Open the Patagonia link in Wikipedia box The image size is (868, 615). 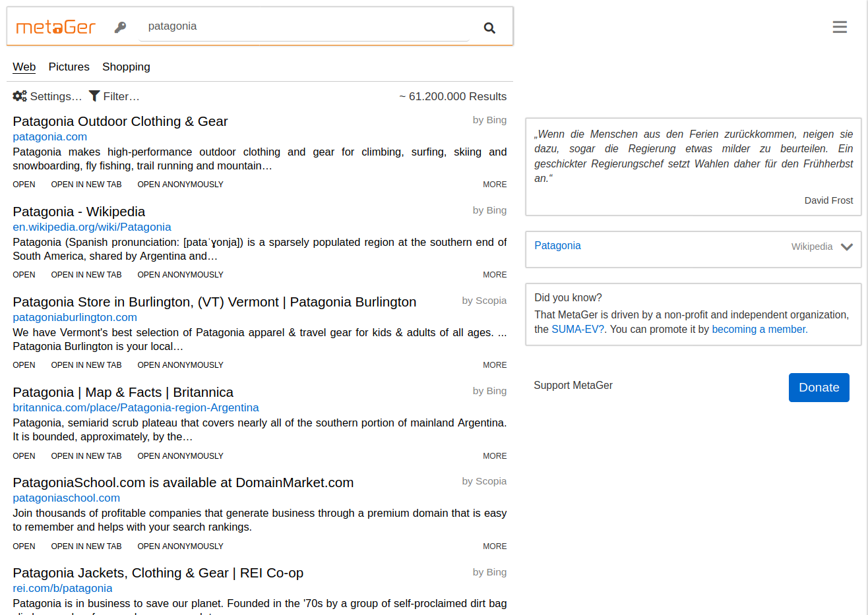coord(557,245)
